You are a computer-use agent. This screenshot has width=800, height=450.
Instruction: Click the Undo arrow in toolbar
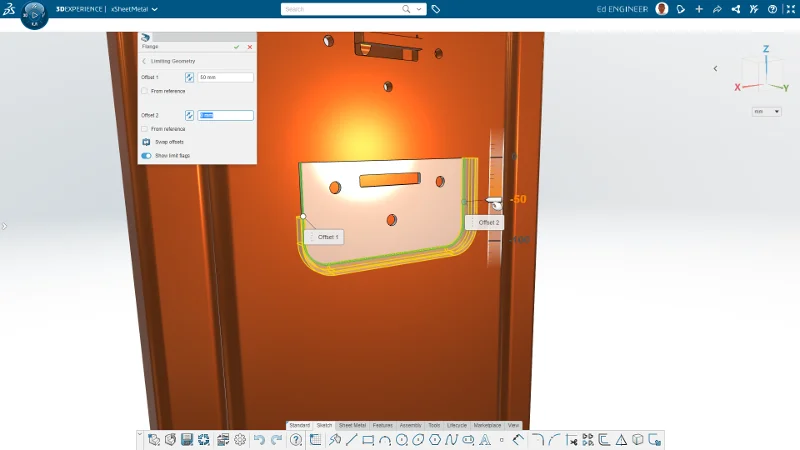point(259,440)
